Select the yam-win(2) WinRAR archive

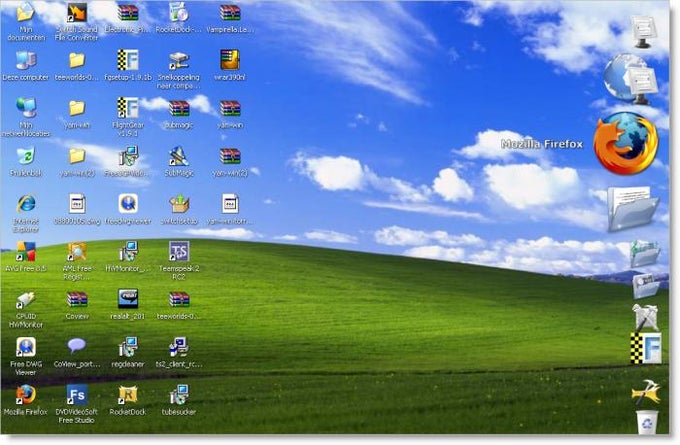230,156
